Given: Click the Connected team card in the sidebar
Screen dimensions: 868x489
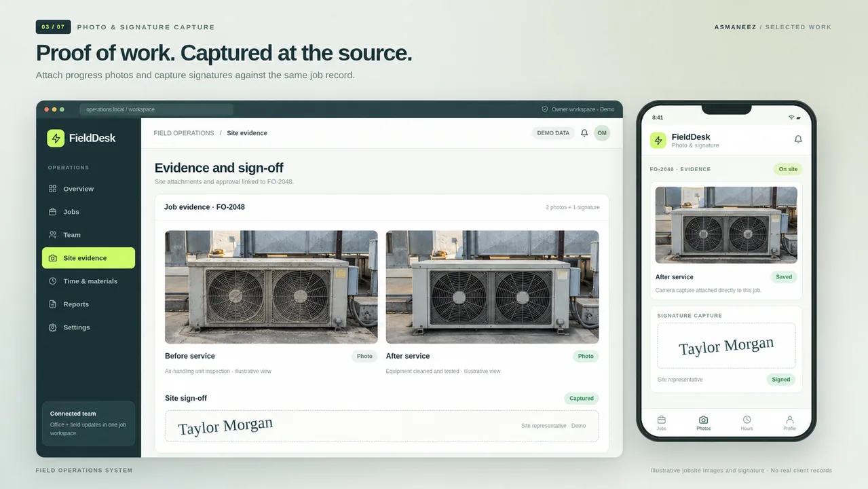Looking at the screenshot, I should pyautogui.click(x=88, y=423).
